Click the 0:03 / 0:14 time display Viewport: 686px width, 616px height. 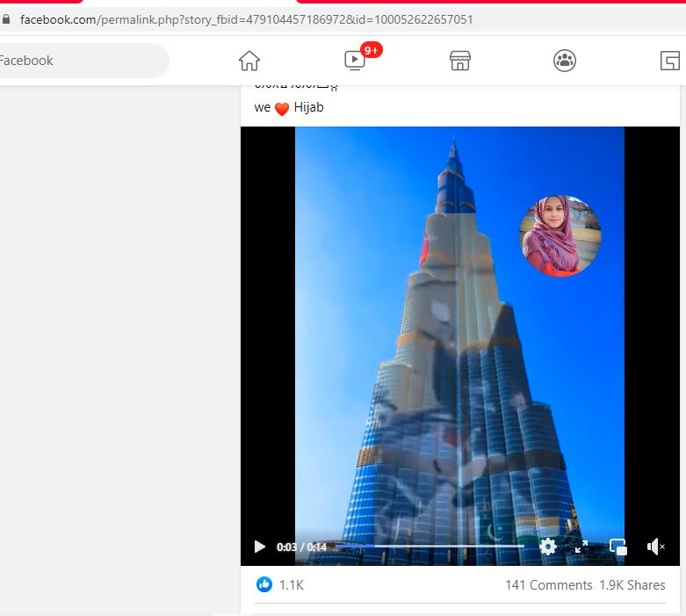(301, 547)
